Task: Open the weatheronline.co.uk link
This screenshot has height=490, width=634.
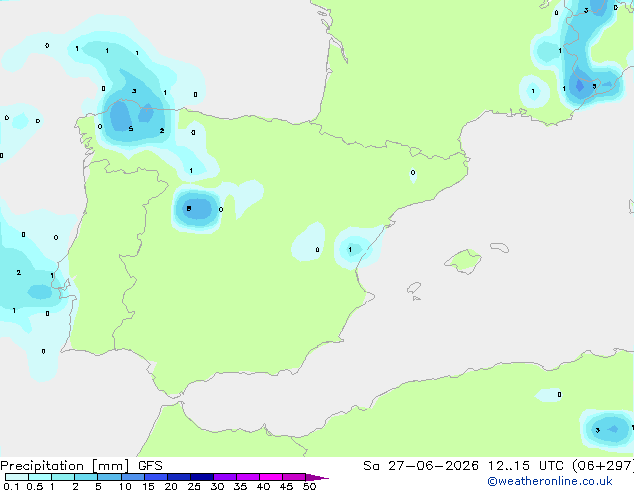Action: tap(550, 481)
